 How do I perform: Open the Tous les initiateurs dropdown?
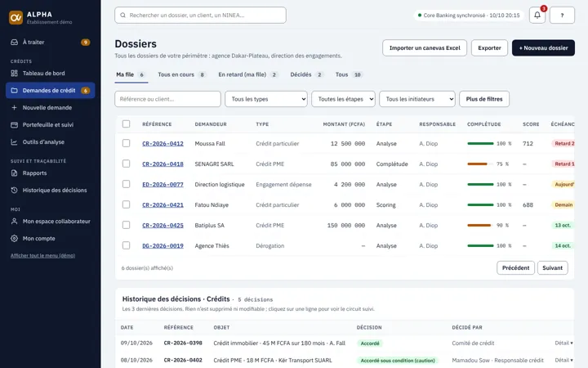417,99
